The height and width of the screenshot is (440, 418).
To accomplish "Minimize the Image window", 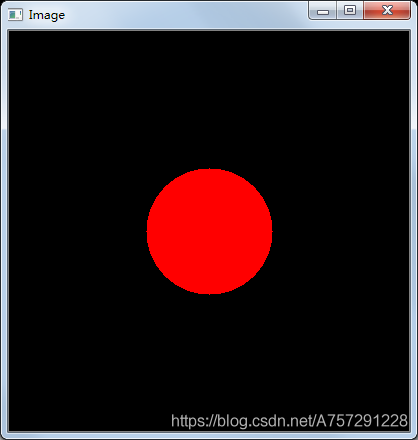I will [x=323, y=11].
